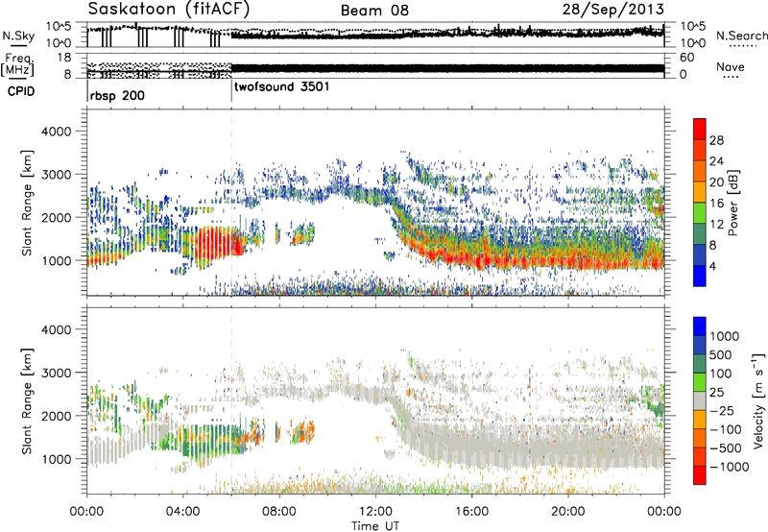Select the 'Freq. [MHz]' axis label
The height and width of the screenshot is (532, 768).
click(17, 64)
